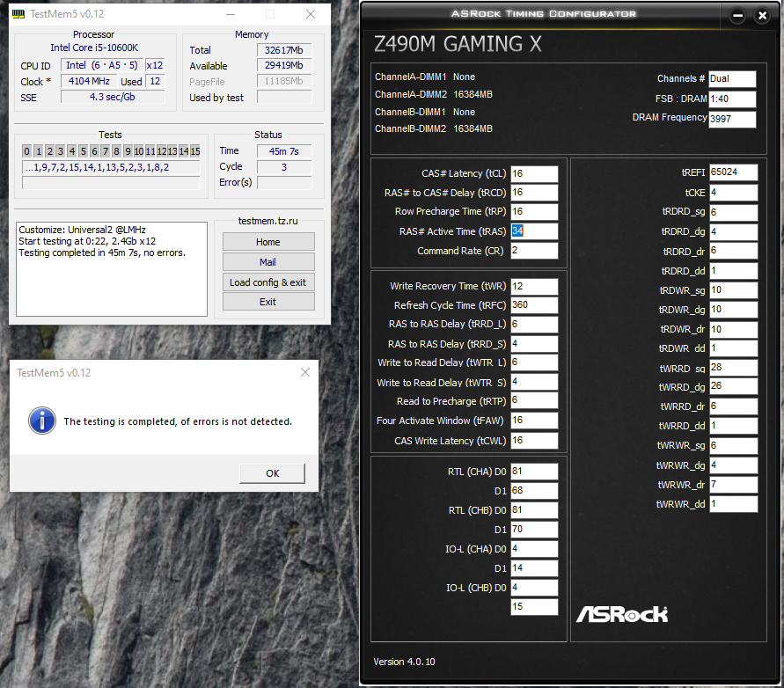
Task: Open the Home button in TestMem5
Action: pyautogui.click(x=268, y=242)
